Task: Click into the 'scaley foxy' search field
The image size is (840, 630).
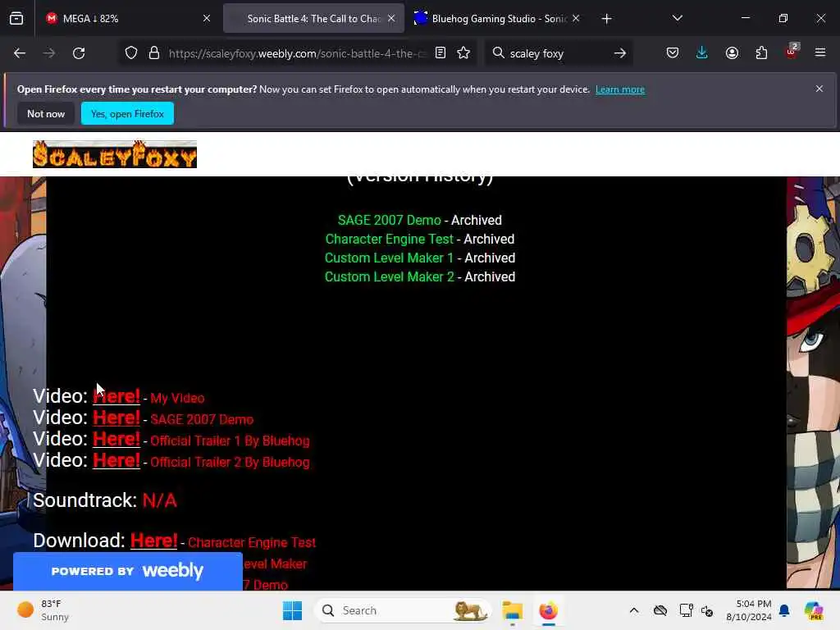Action: (557, 53)
